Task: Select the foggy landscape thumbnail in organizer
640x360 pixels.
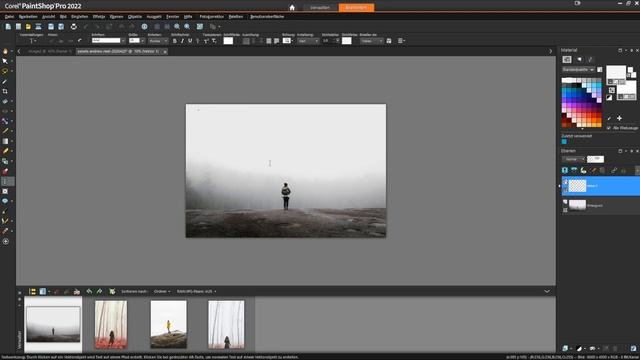Action: tap(53, 324)
